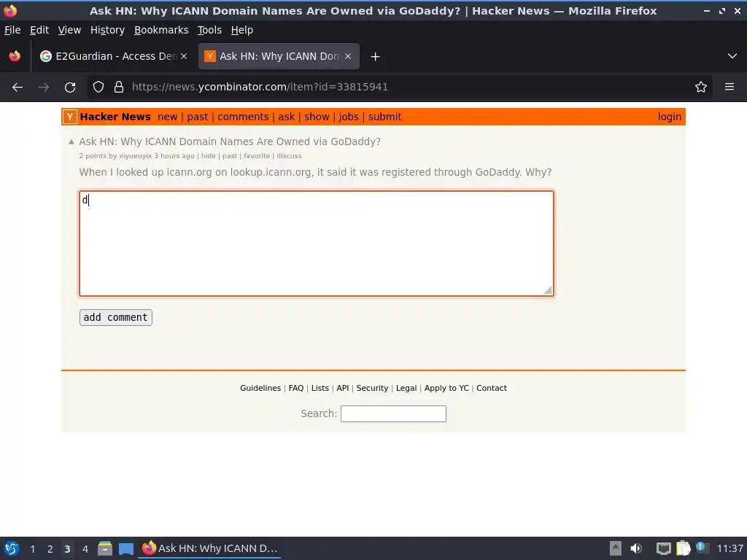Viewport: 747px width, 560px height.
Task: Open the new link in header
Action: [x=167, y=117]
